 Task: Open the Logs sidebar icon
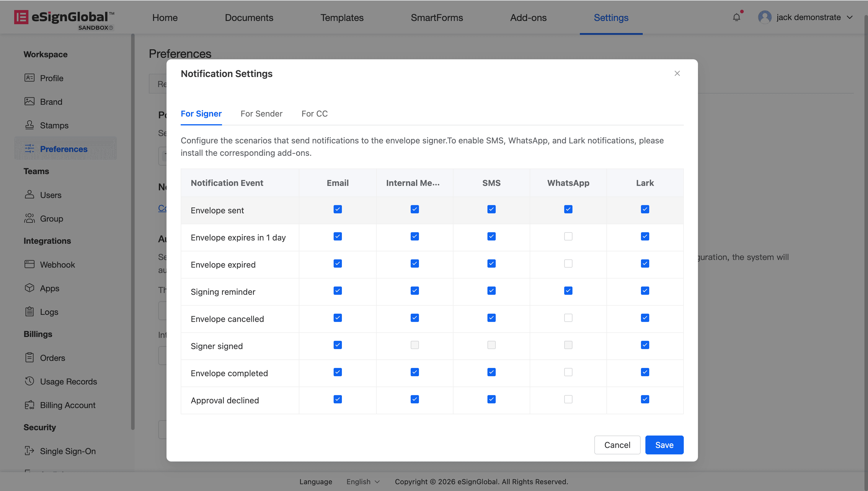[x=29, y=312]
